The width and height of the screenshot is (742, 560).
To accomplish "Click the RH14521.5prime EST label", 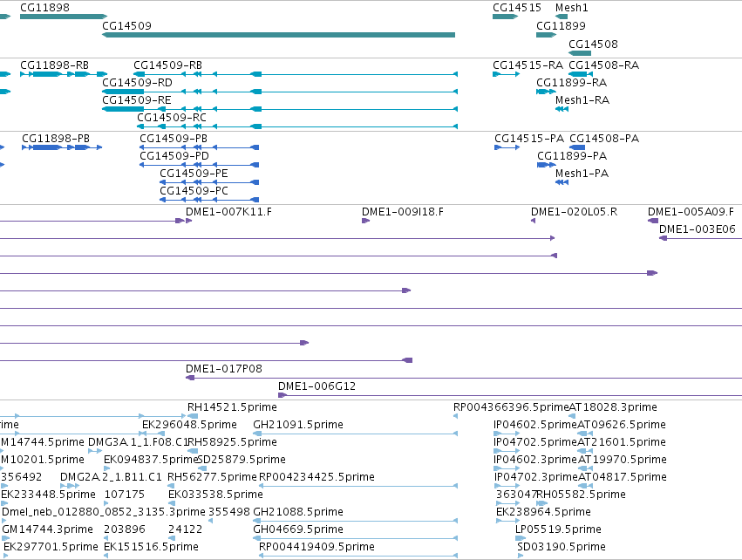I will coord(232,406).
